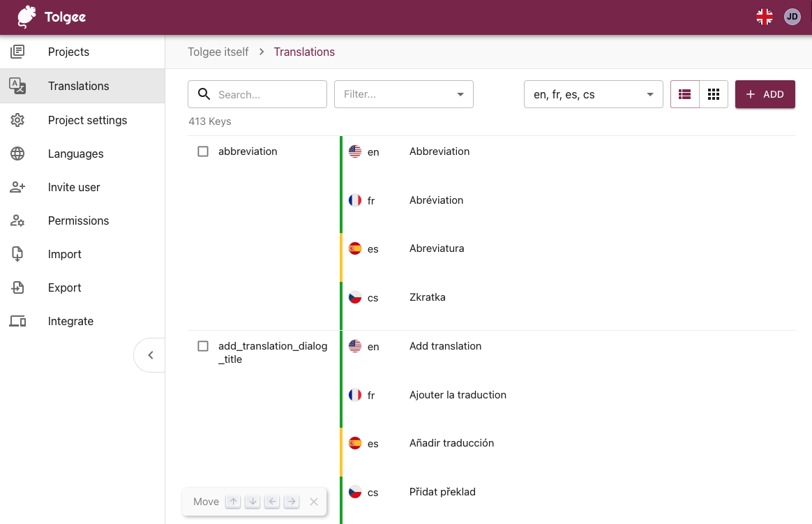Click the Import file icon
This screenshot has height=524, width=812.
click(x=17, y=254)
